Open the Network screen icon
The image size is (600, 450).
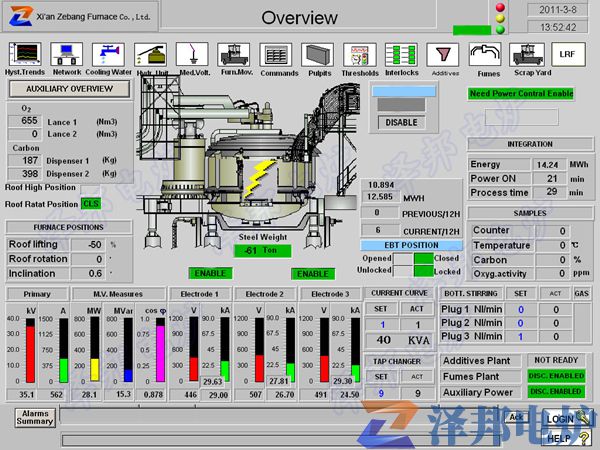[x=66, y=53]
